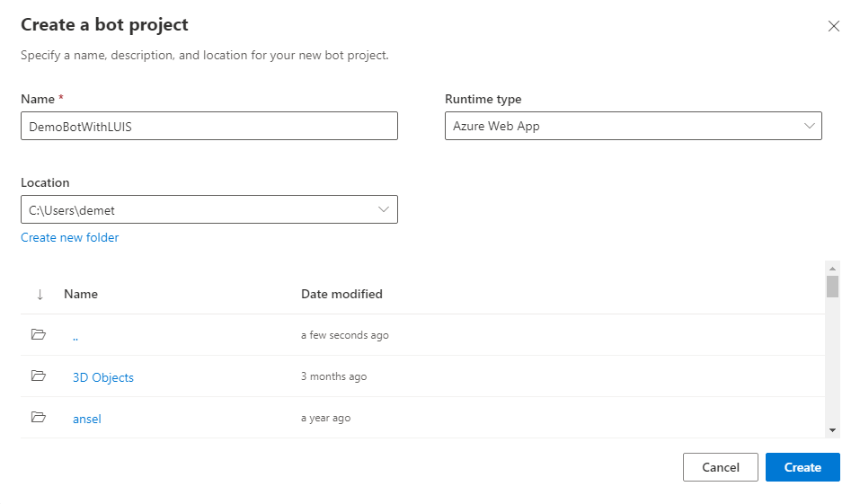The height and width of the screenshot is (504, 860).
Task: Sort folder list by Name column
Action: tap(81, 294)
